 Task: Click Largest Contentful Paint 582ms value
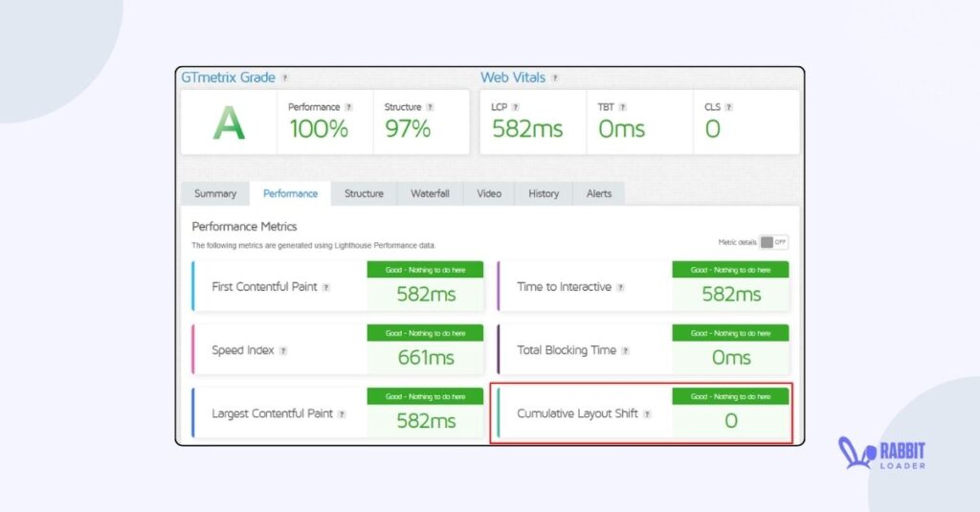[426, 421]
